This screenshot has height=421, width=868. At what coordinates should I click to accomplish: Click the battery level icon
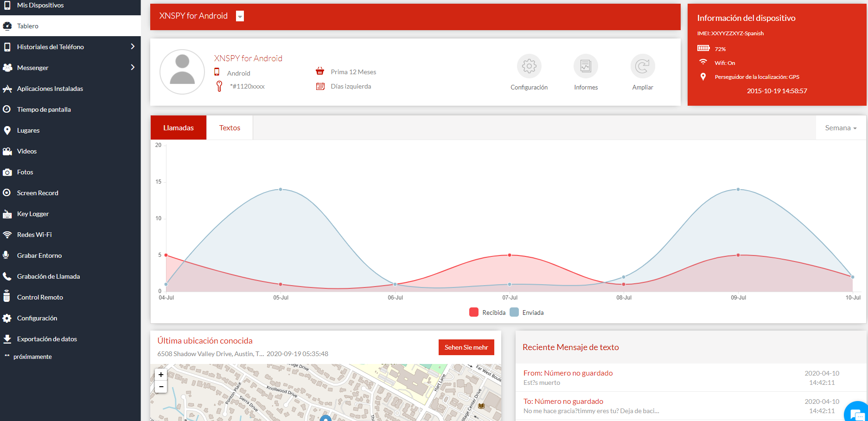[703, 48]
